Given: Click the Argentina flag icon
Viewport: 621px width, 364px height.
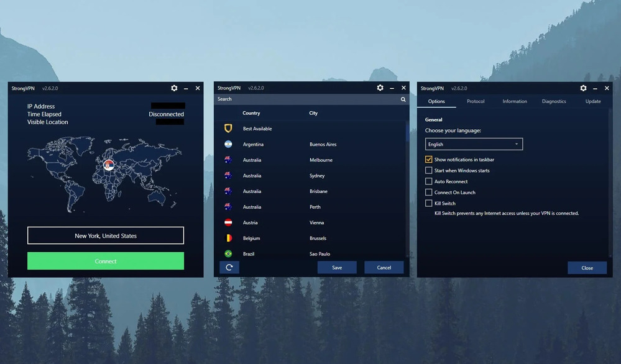Looking at the screenshot, I should (229, 144).
